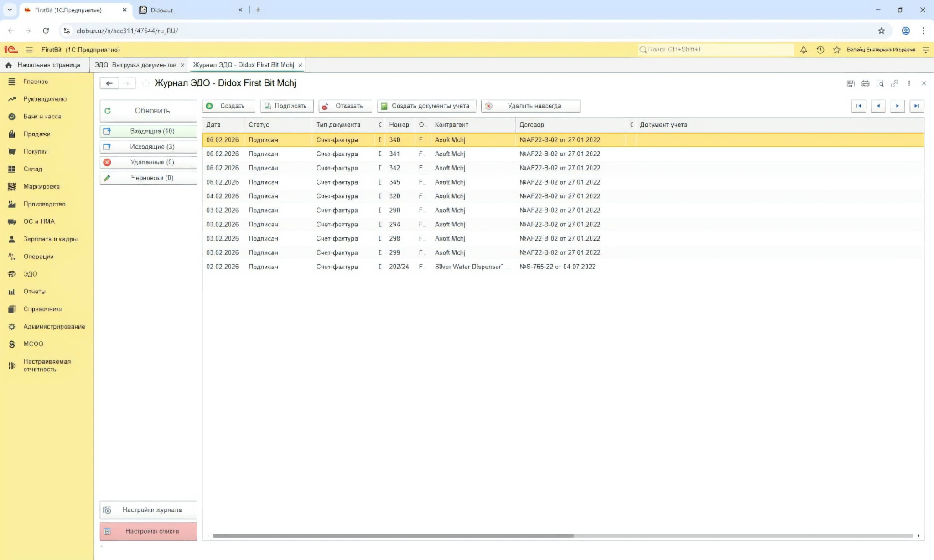Open Настройки журнала
This screenshot has width=934, height=560.
[x=148, y=510]
